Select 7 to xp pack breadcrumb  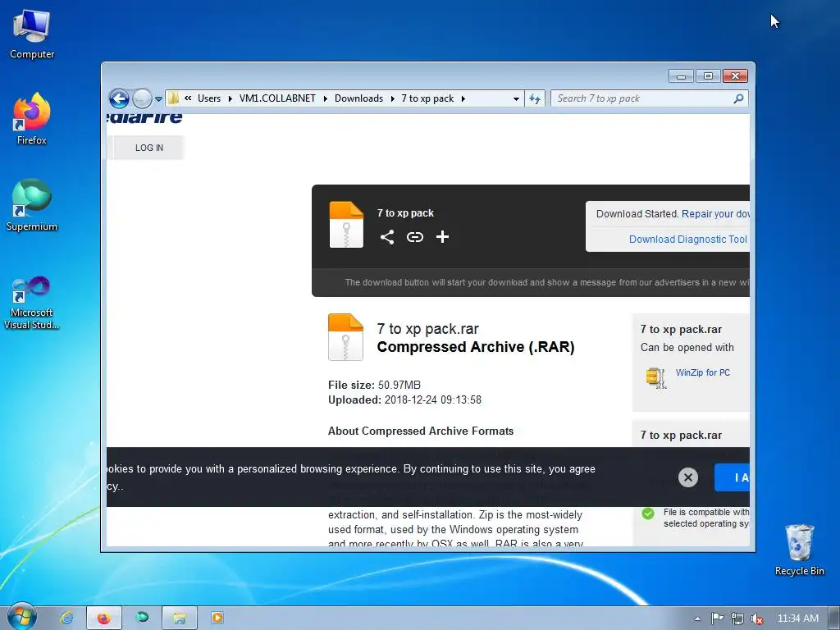click(427, 98)
